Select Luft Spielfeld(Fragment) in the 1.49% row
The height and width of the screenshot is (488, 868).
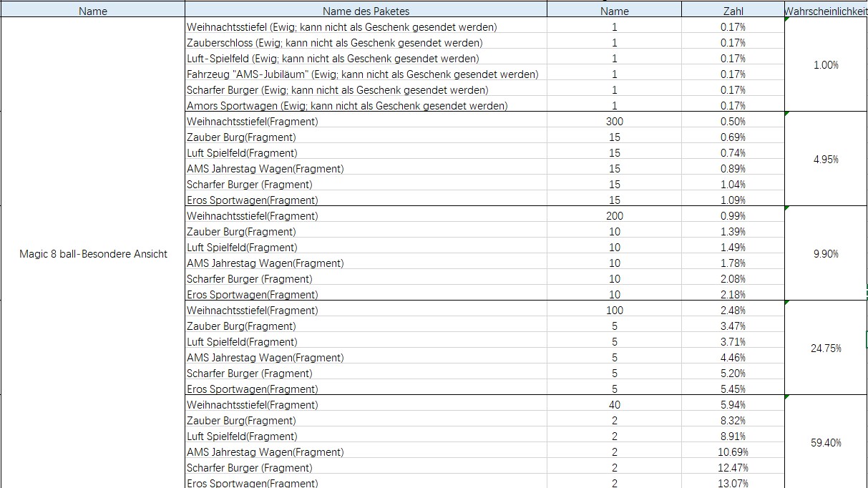click(366, 247)
